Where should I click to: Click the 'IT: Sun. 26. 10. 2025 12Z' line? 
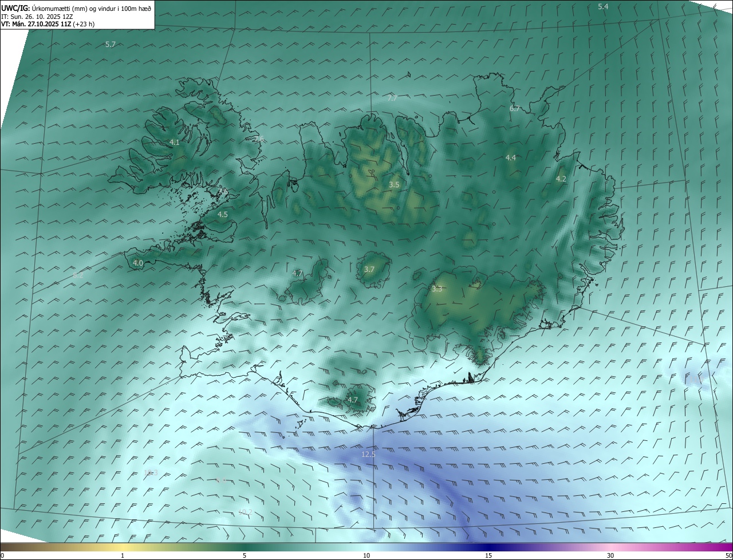pyautogui.click(x=37, y=16)
